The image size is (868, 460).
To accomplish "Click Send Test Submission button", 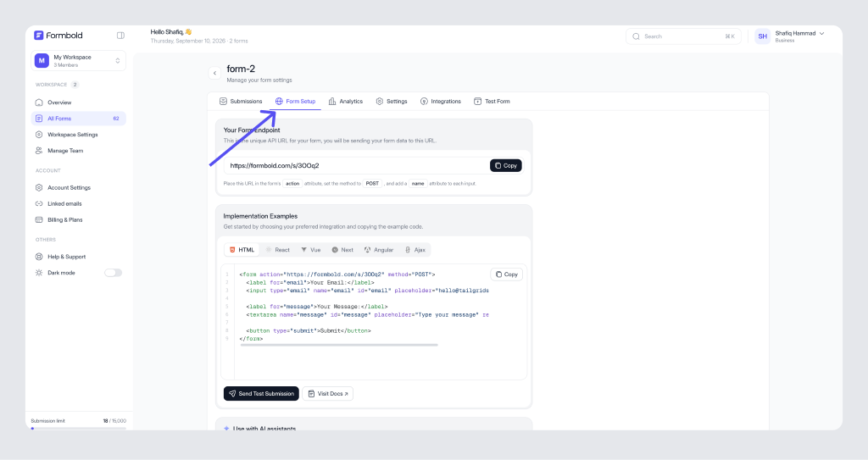I will [261, 394].
